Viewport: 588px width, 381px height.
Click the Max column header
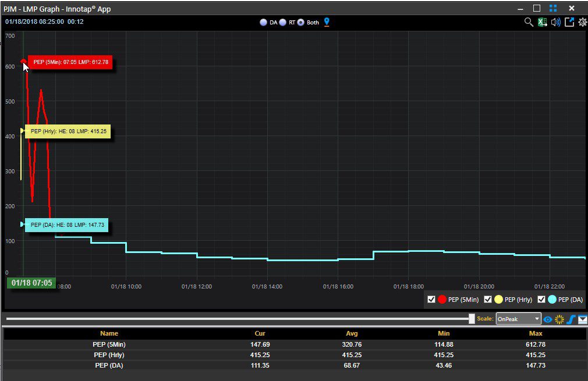pyautogui.click(x=536, y=333)
